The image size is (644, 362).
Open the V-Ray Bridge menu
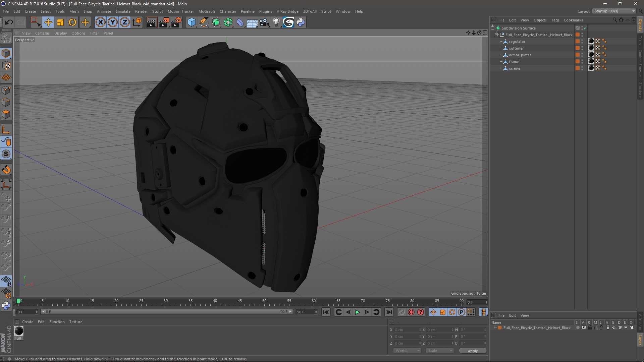[287, 11]
